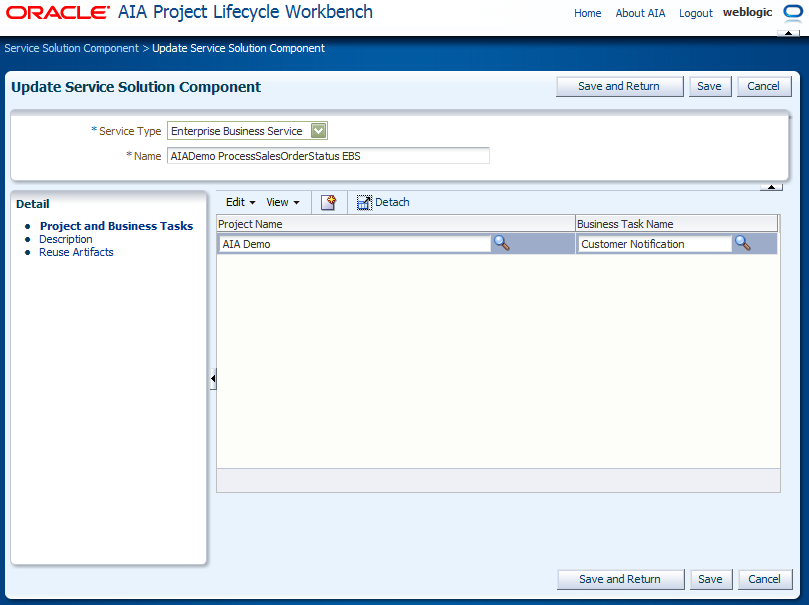
Task: Open the Service Type dropdown
Action: click(318, 131)
